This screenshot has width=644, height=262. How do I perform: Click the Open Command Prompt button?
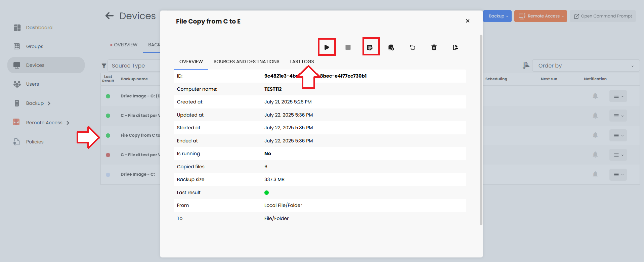(603, 16)
